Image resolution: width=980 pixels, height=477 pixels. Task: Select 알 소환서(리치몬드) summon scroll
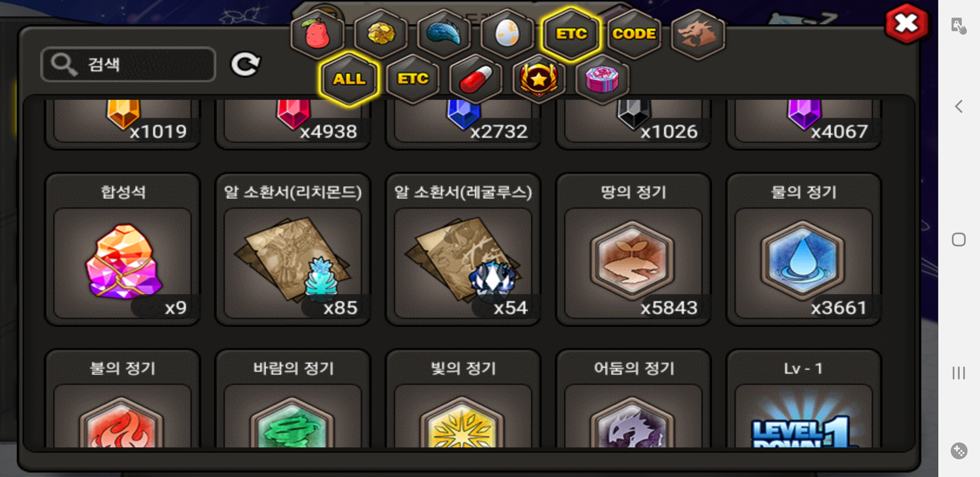coord(293,250)
